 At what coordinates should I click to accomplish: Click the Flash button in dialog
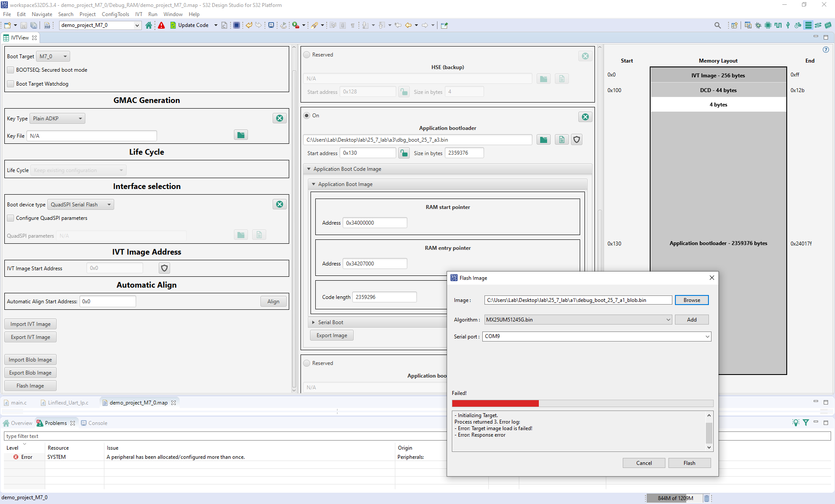689,463
